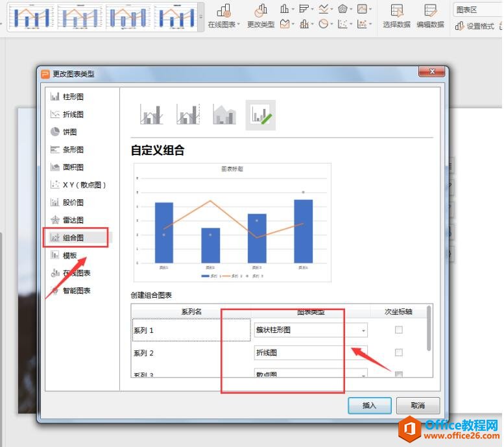The image size is (504, 447).
Task: Enable secondary axis for 系列 3
Action: point(398,374)
